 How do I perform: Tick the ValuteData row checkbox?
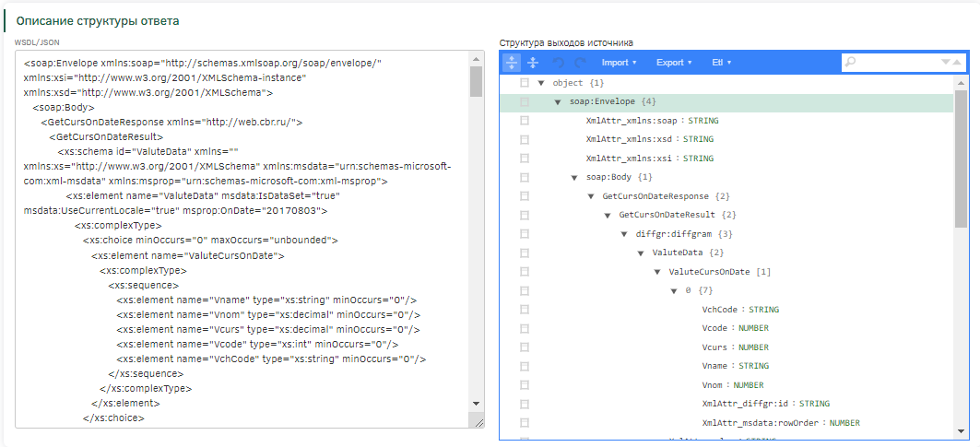tap(525, 253)
